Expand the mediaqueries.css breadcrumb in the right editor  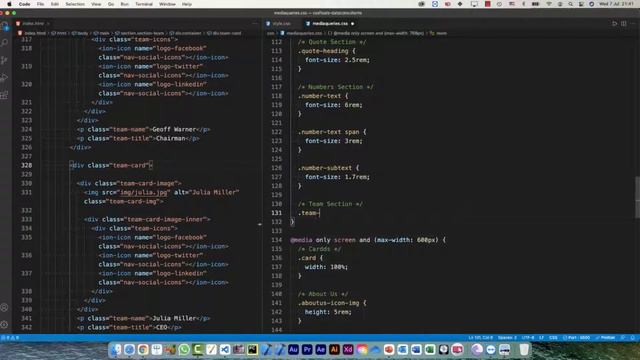click(301, 33)
